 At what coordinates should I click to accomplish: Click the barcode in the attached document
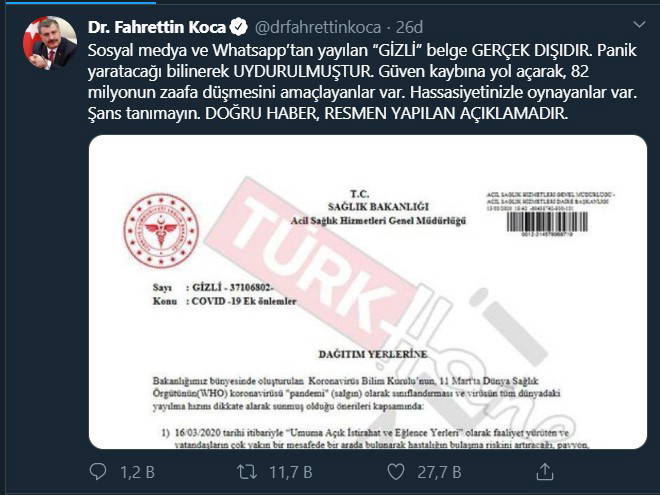tap(547, 222)
